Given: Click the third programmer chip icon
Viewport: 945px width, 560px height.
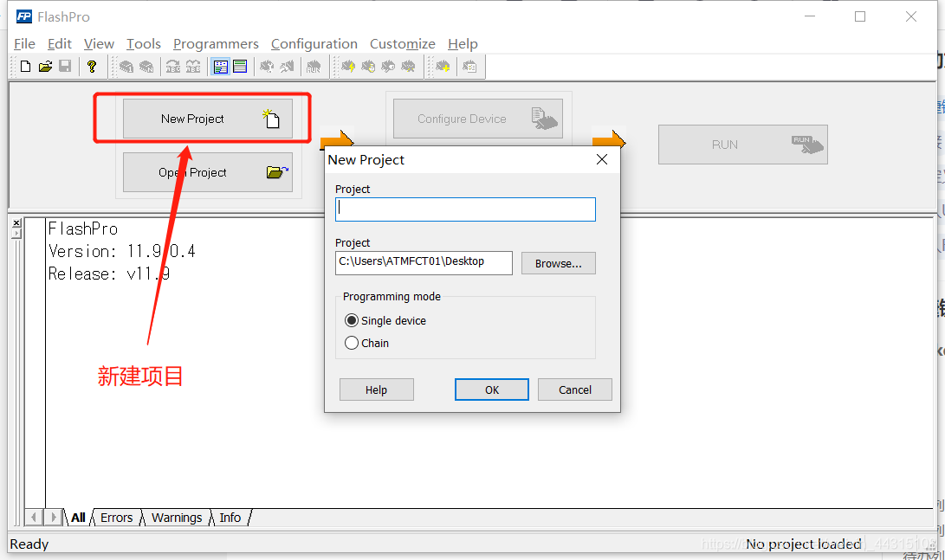Looking at the screenshot, I should [x=388, y=67].
